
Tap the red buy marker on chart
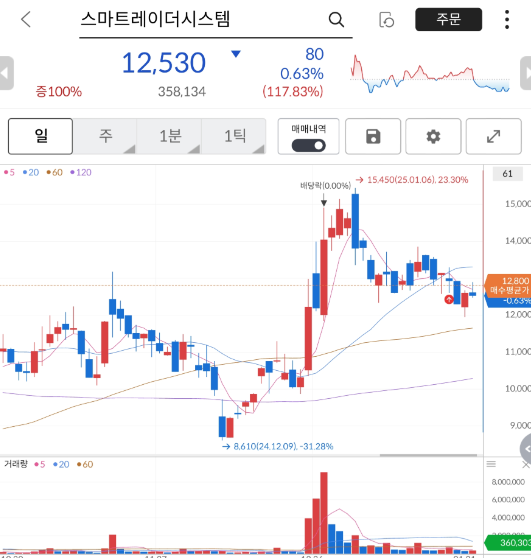(x=449, y=299)
